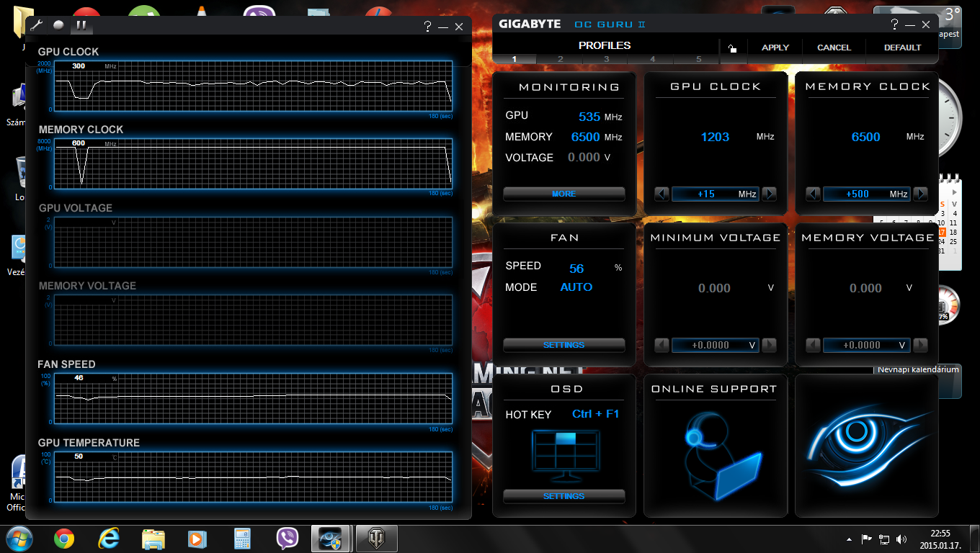This screenshot has width=980, height=553.
Task: Increase memory clock offset with right arrow
Action: 920,194
